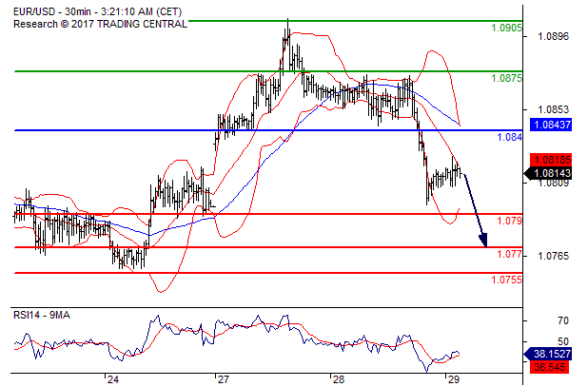This screenshot has width=588, height=387.
Task: Select the green resistance label 1.0875
Action: coord(506,78)
